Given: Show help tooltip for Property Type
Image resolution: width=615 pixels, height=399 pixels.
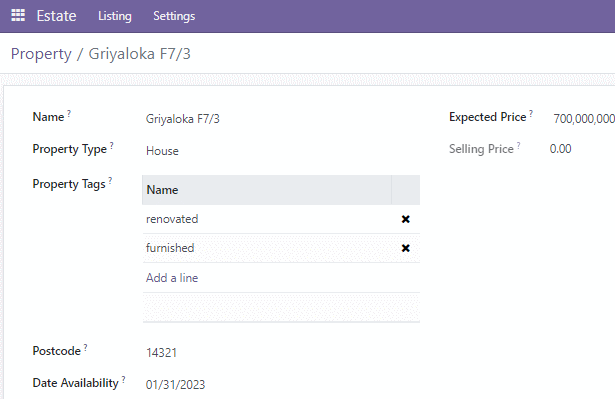Looking at the screenshot, I should click(112, 146).
